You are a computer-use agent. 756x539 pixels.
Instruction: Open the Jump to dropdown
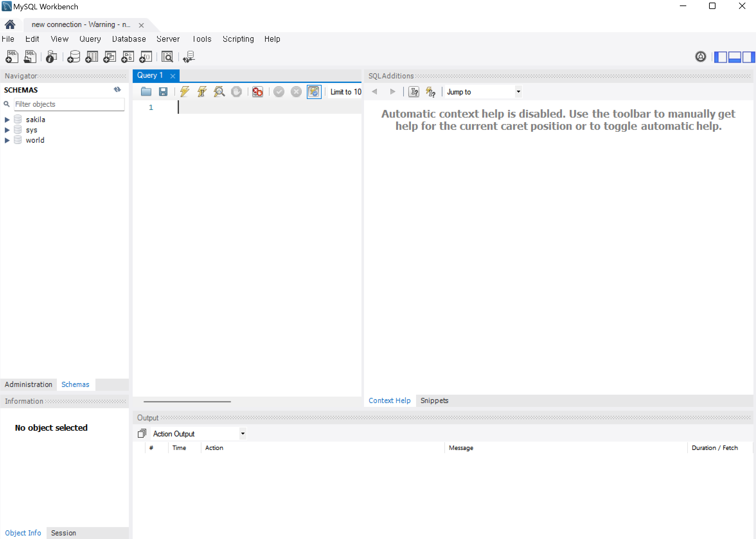click(518, 92)
